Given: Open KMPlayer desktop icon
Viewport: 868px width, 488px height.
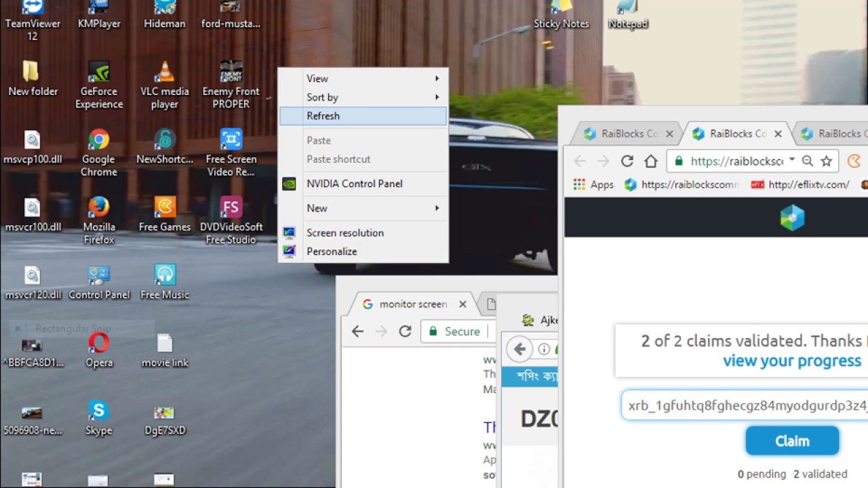Looking at the screenshot, I should point(99,15).
